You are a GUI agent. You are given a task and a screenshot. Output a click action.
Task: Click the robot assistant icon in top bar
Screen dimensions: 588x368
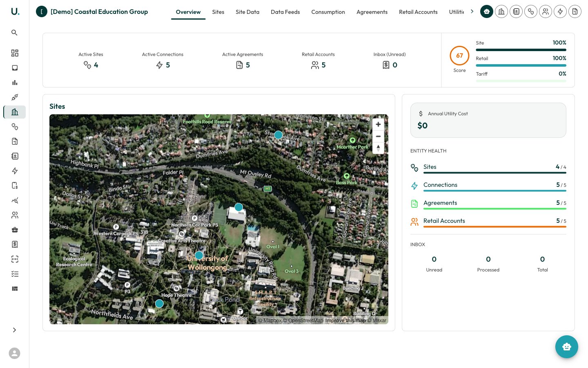[x=487, y=12]
